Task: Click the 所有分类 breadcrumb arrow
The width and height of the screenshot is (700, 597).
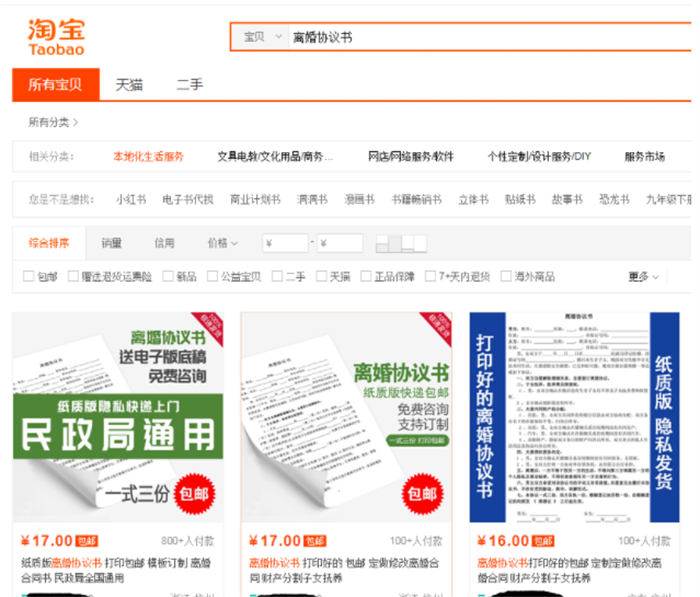Action: pyautogui.click(x=75, y=122)
